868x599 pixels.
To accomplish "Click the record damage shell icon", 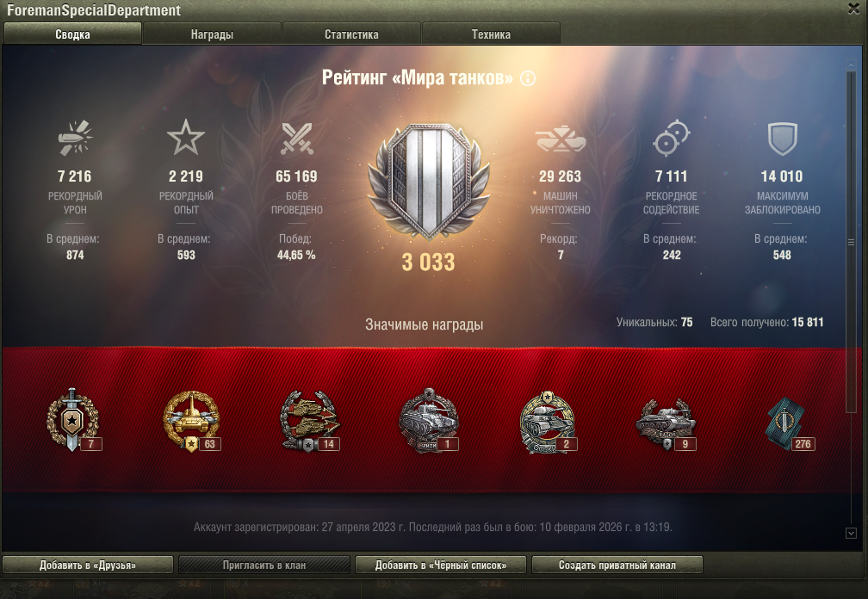I will pyautogui.click(x=75, y=137).
